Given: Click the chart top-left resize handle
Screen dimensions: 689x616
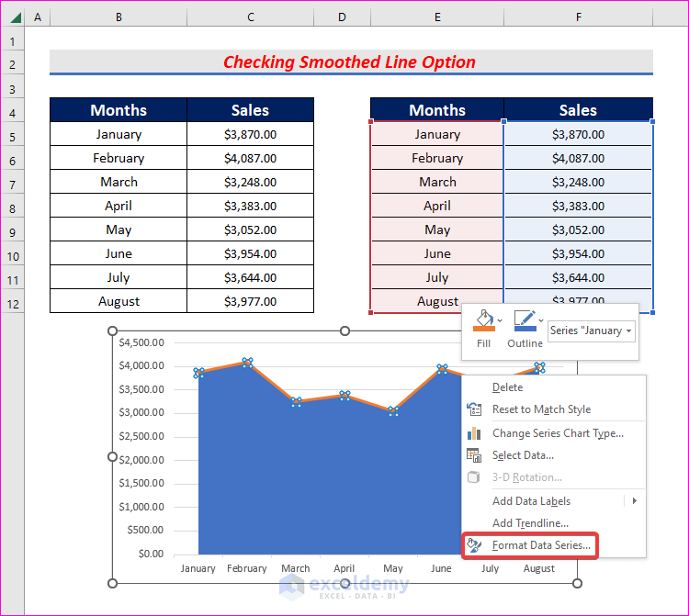Looking at the screenshot, I should (112, 330).
